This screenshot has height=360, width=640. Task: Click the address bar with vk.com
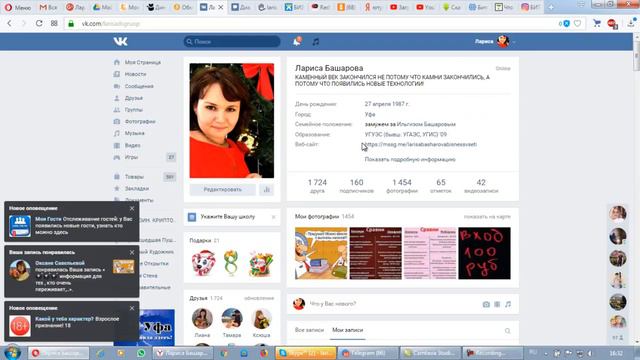(310, 24)
